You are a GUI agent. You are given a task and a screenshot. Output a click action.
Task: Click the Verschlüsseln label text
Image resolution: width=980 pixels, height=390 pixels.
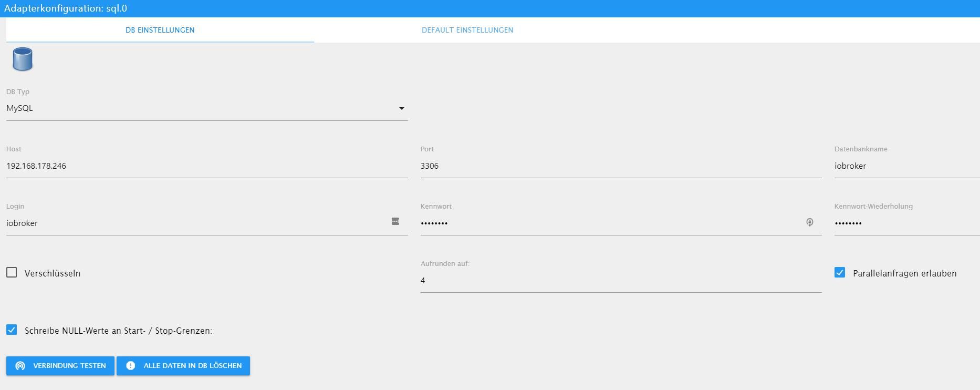coord(53,273)
